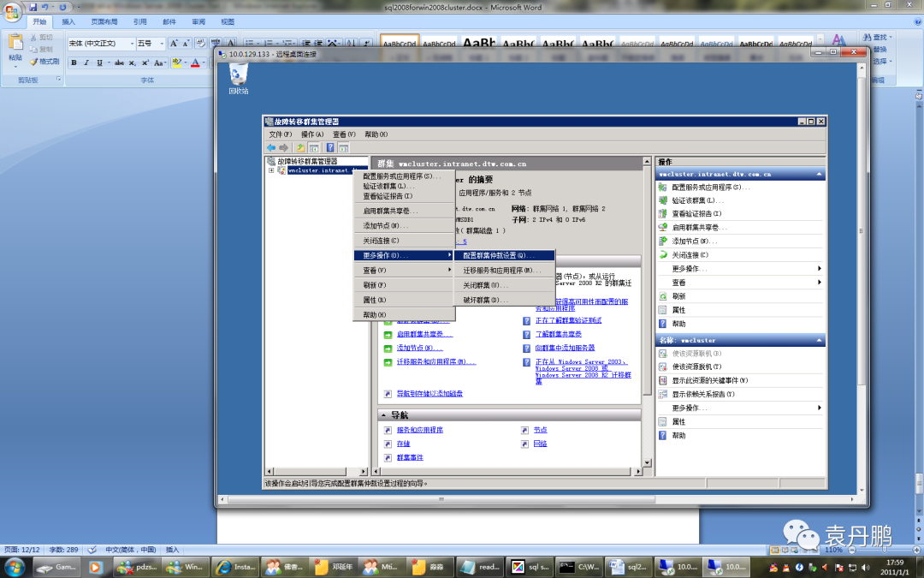Open the Internet Explorer Insta... taskbar button
The image size is (924, 578).
click(234, 567)
